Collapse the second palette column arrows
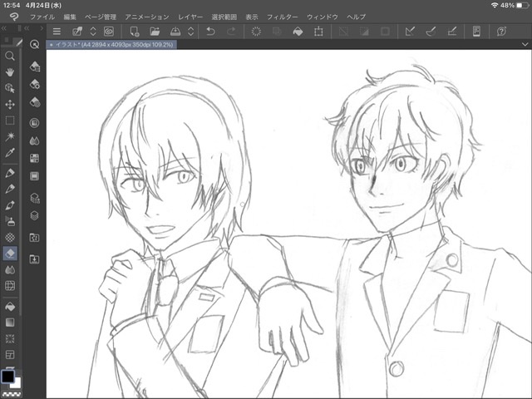The image size is (532, 399). (27, 28)
